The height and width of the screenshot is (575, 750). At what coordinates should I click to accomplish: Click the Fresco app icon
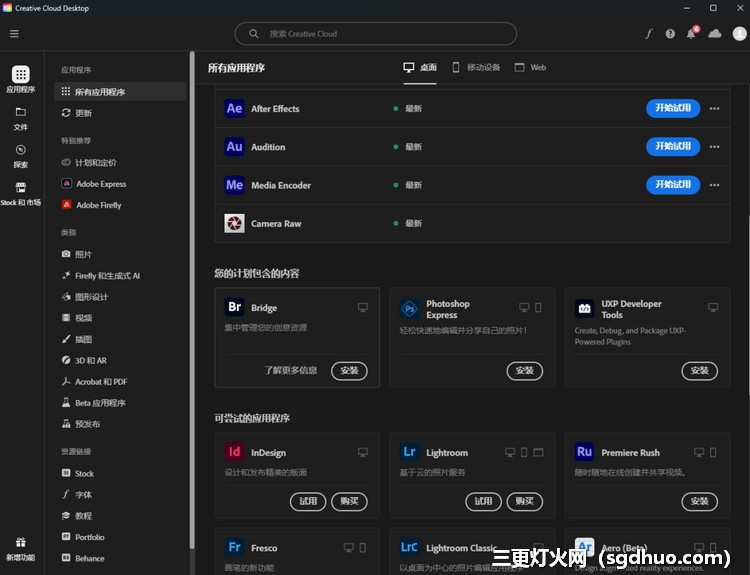[x=234, y=547]
